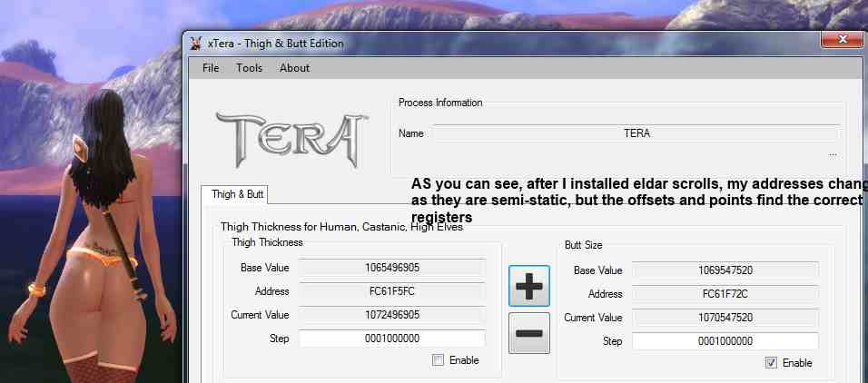The image size is (868, 383).
Task: Click the Butt Size Step input field
Action: (725, 341)
